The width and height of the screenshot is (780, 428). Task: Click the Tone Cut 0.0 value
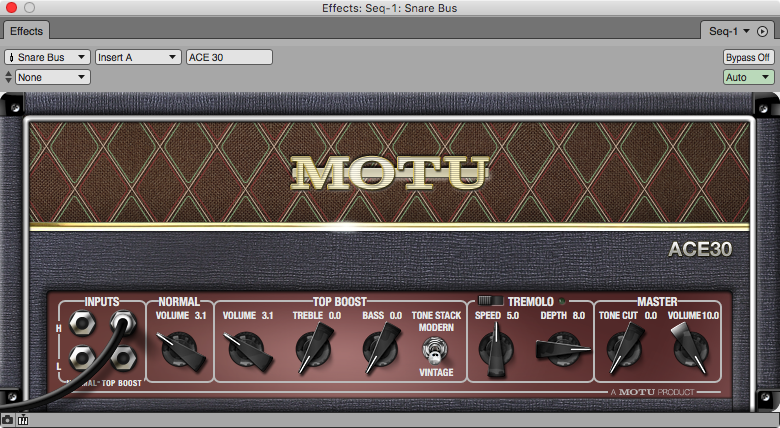click(651, 316)
